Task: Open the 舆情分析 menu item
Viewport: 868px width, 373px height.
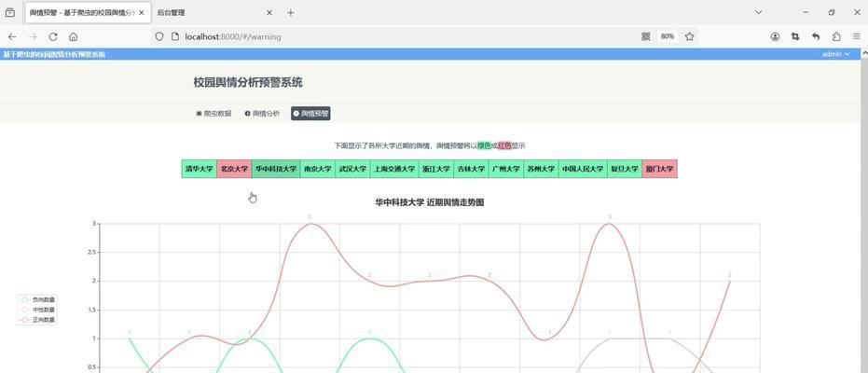Action: click(x=262, y=114)
